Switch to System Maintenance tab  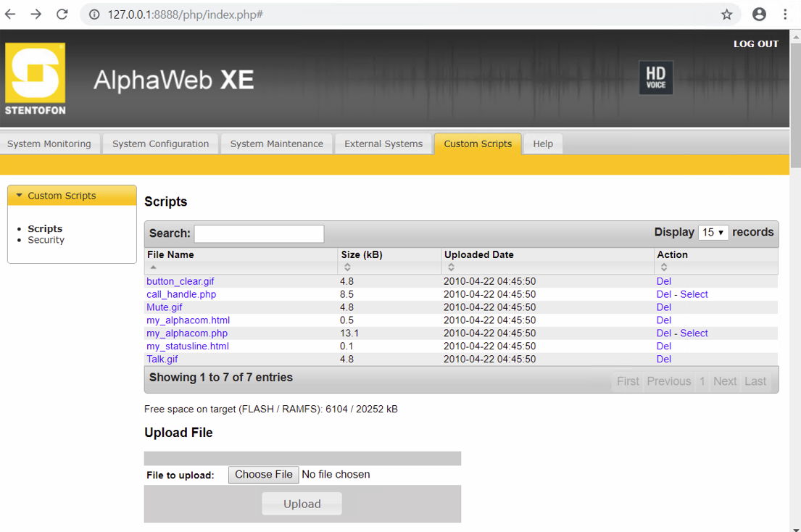point(276,144)
